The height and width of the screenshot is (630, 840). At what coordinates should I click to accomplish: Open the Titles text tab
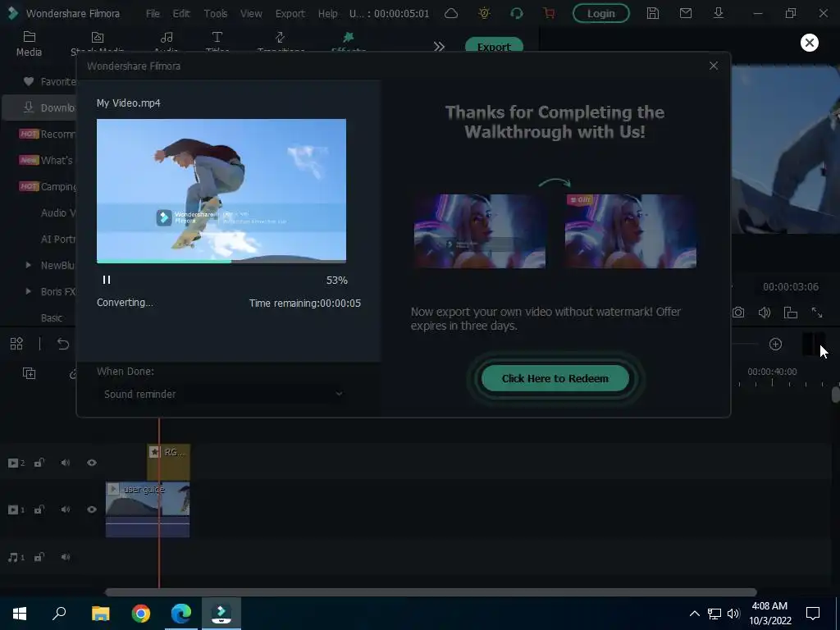(x=217, y=37)
